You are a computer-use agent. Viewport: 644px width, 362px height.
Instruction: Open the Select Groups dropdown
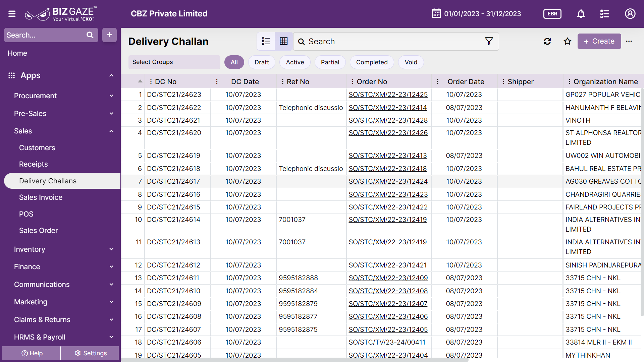(174, 62)
